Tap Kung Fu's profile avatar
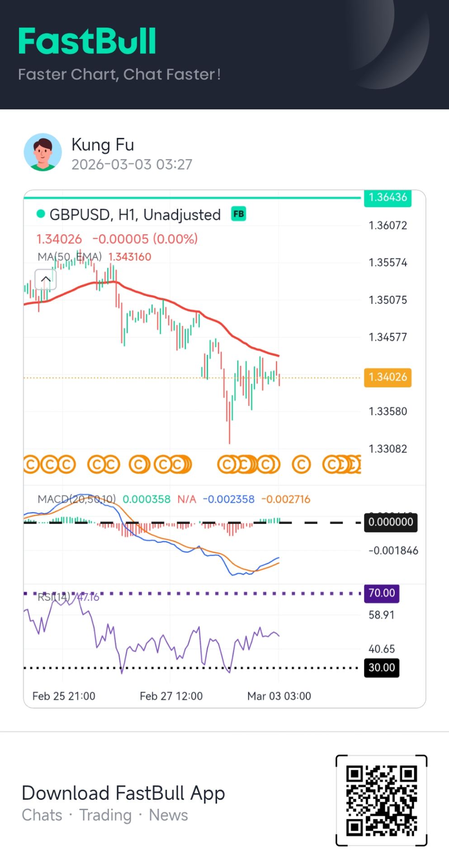 (x=43, y=152)
